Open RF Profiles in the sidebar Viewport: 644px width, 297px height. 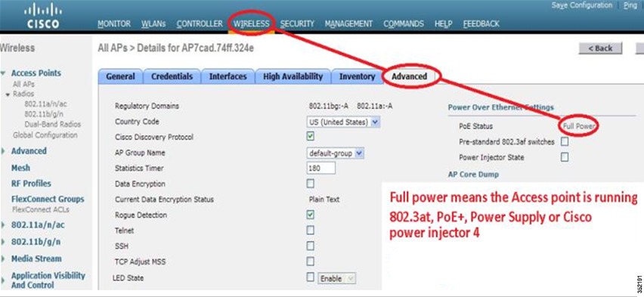[x=31, y=183]
